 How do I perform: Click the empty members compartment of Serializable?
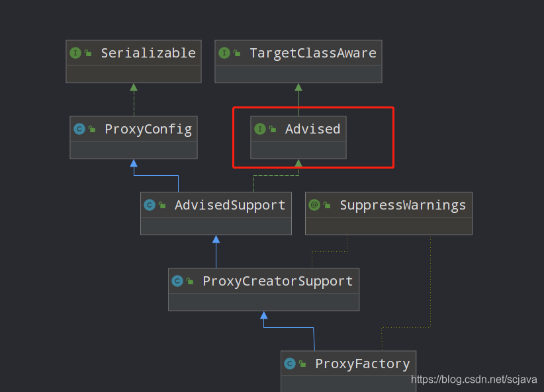(x=134, y=74)
